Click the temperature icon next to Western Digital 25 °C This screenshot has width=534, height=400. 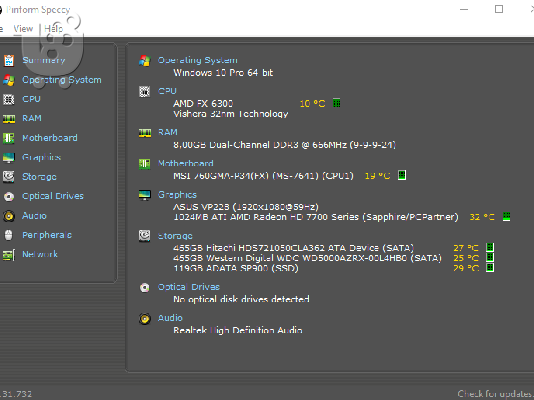coord(490,257)
